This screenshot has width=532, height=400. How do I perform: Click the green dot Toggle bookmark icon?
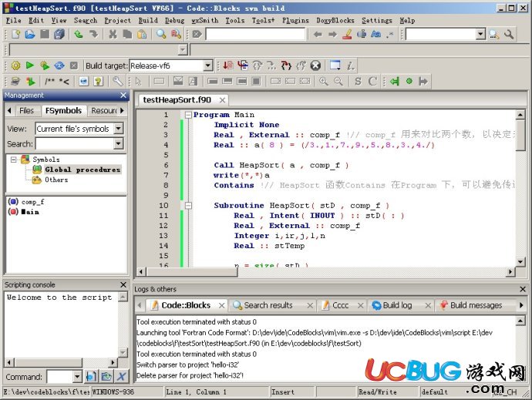coord(409,82)
